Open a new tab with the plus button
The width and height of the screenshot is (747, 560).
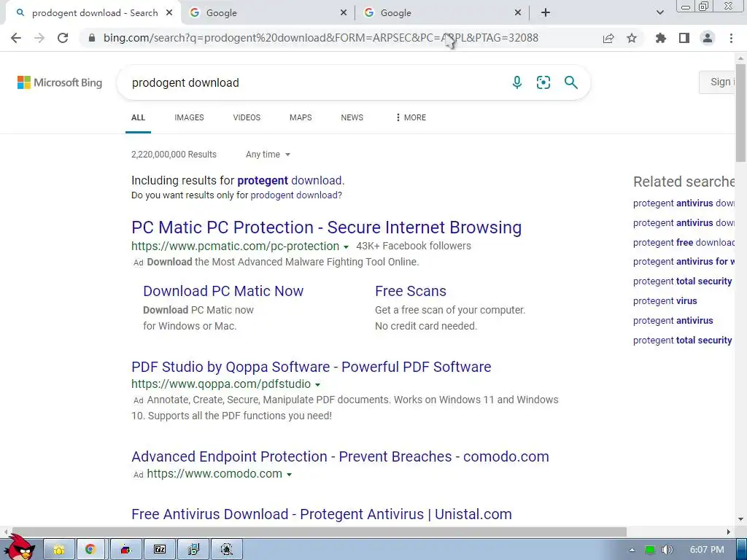tap(546, 13)
